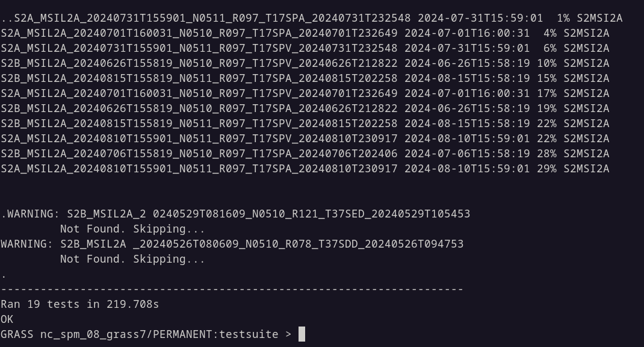Click the OK test result line
Image resolution: width=644 pixels, height=347 pixels.
point(7,319)
